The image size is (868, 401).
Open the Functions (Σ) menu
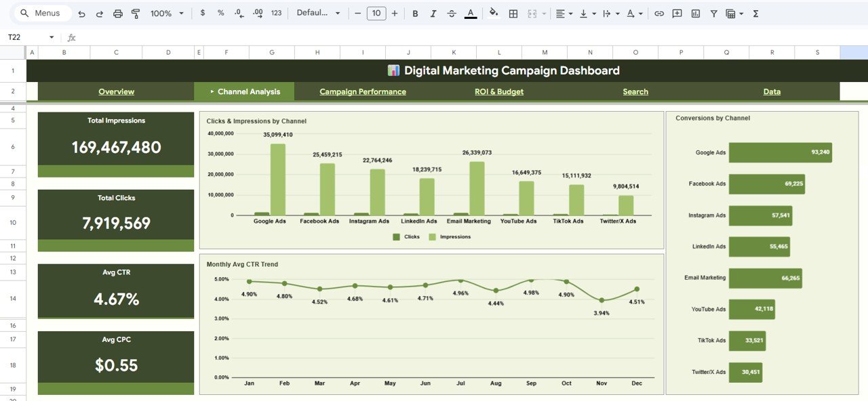(755, 13)
